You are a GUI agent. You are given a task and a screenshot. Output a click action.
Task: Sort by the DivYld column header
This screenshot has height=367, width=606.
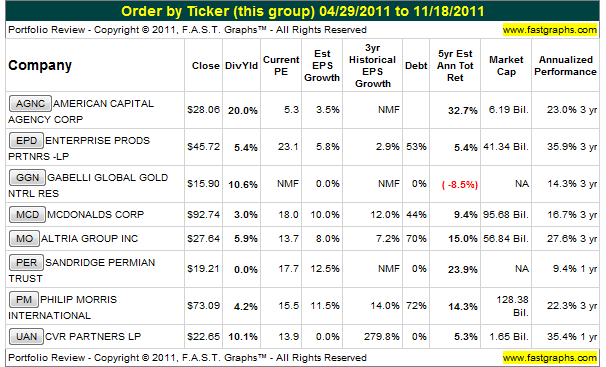pyautogui.click(x=242, y=66)
